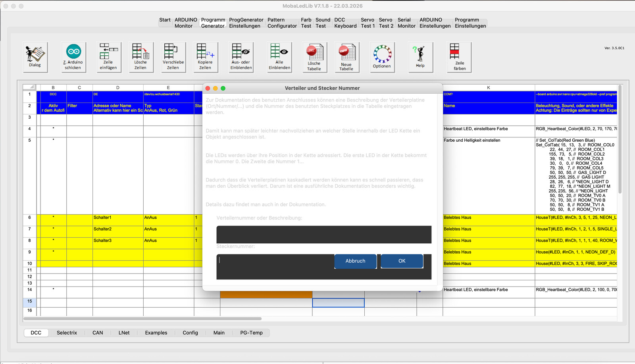Click the Verteilernummer oder Beschreibung text field
Screen dimensions: 635x364
pos(323,234)
